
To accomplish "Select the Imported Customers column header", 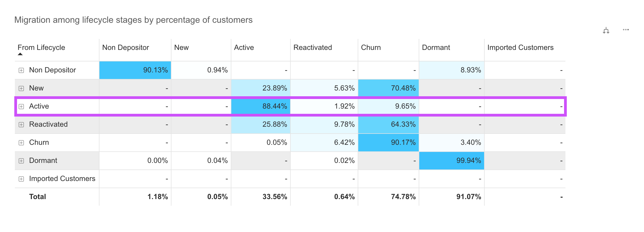I will pos(520,47).
